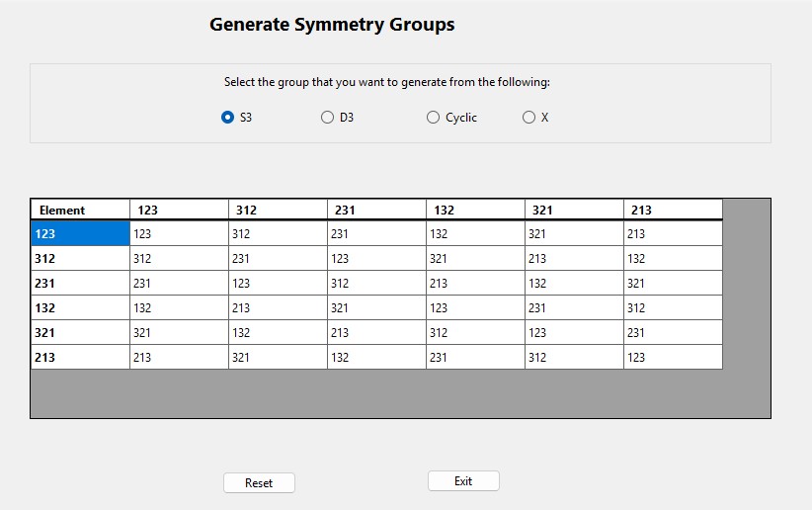Click cell in row 123, column 312
This screenshot has width=812, height=510.
click(279, 233)
